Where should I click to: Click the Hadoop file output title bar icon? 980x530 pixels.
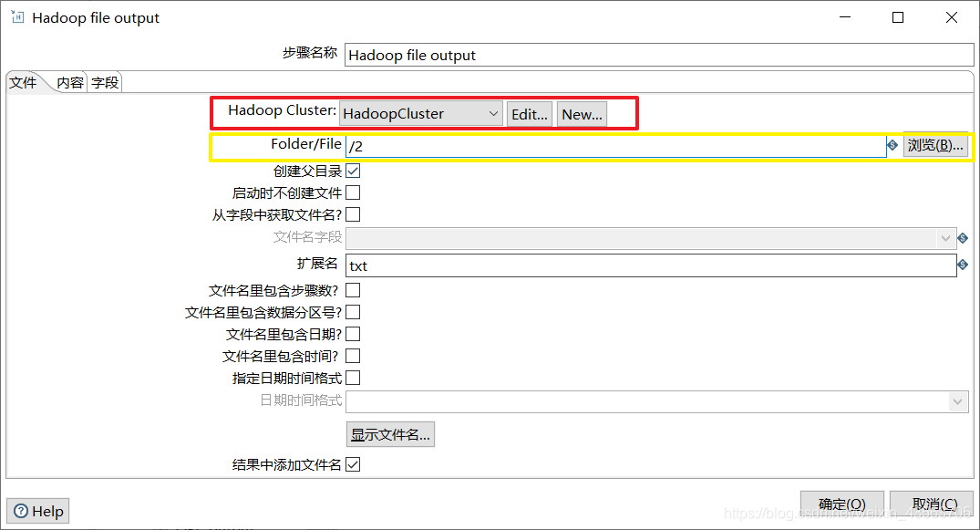(17, 17)
